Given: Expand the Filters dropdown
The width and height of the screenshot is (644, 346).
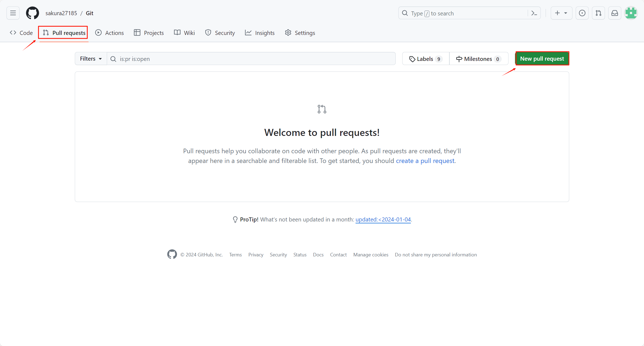Looking at the screenshot, I should coord(91,59).
